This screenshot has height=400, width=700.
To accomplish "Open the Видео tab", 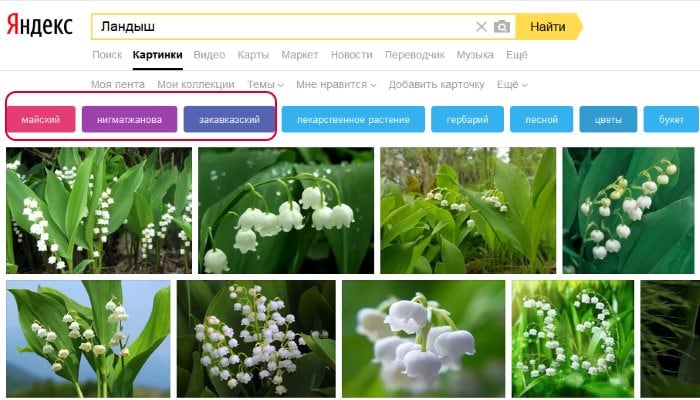I will tap(209, 55).
